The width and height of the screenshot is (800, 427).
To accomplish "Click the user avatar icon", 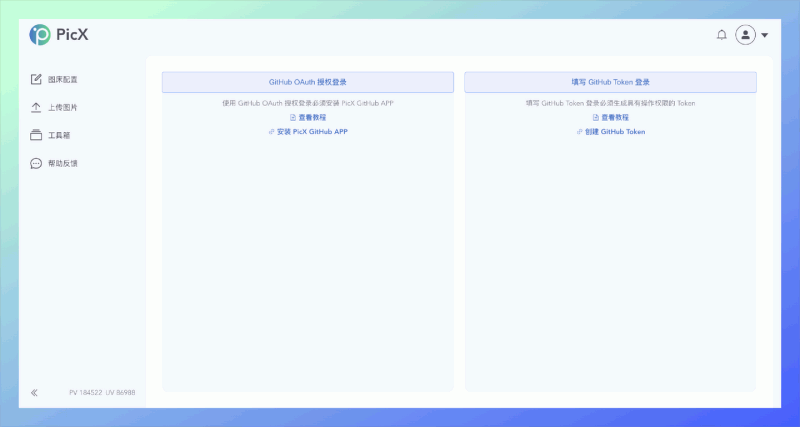I will tap(745, 35).
